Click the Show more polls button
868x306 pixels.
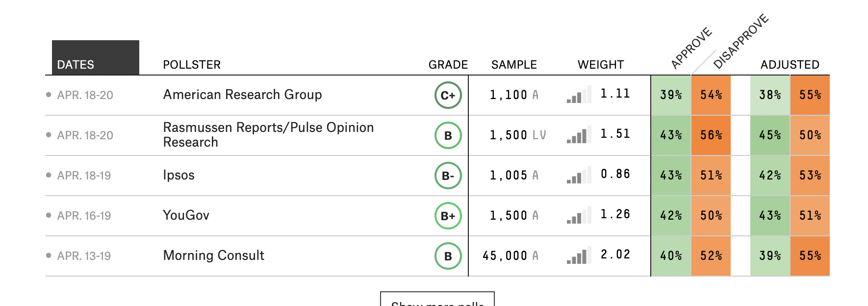[437, 300]
